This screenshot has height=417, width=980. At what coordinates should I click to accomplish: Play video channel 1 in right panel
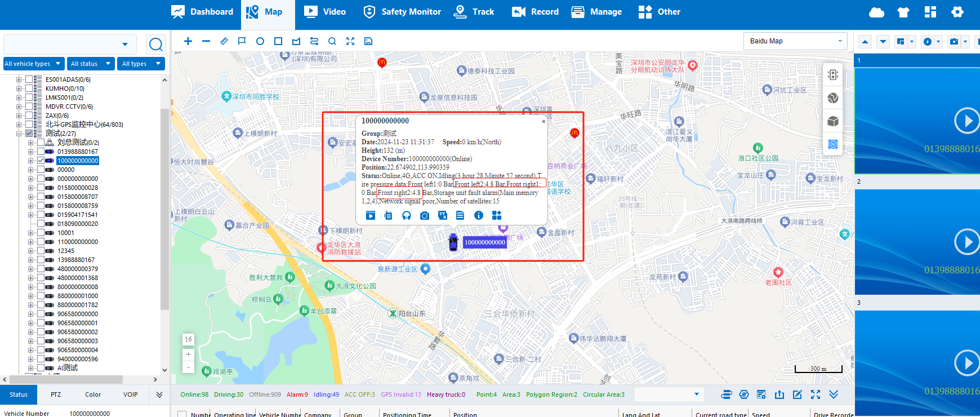point(966,121)
